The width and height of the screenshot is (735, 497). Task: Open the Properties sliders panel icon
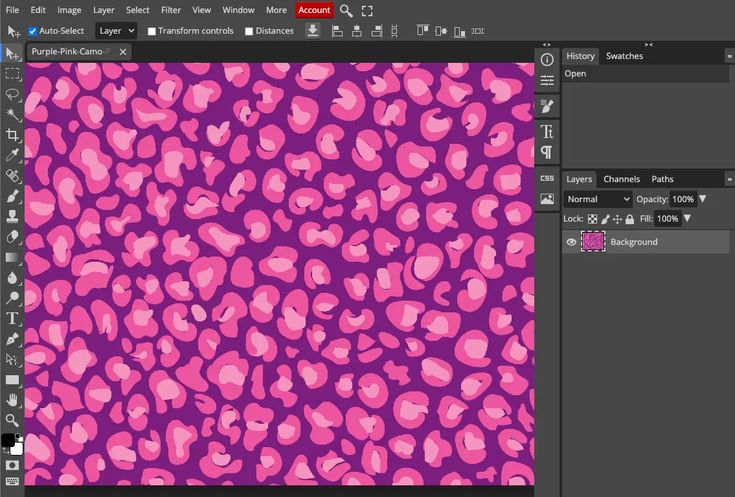coord(547,81)
